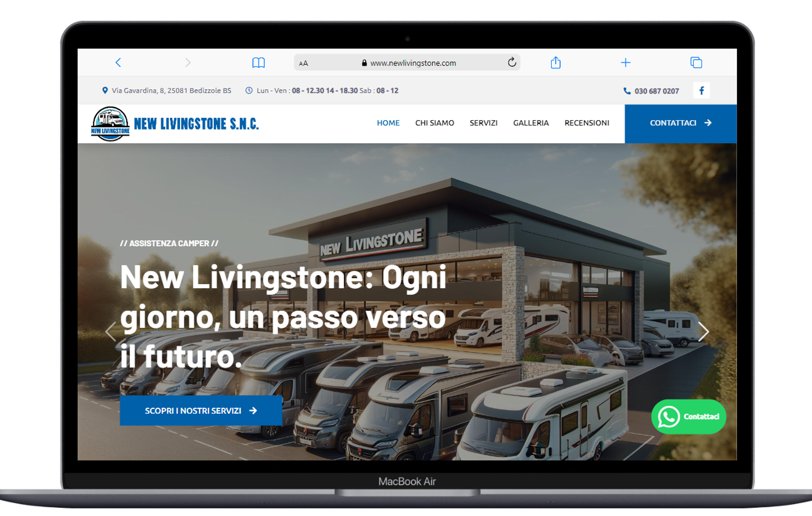
Task: Click the phone handset icon
Action: coord(627,91)
